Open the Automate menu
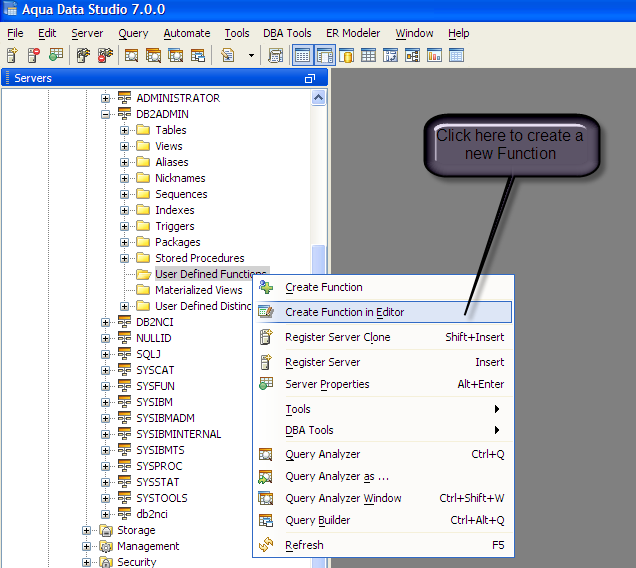This screenshot has height=568, width=636. [x=187, y=33]
